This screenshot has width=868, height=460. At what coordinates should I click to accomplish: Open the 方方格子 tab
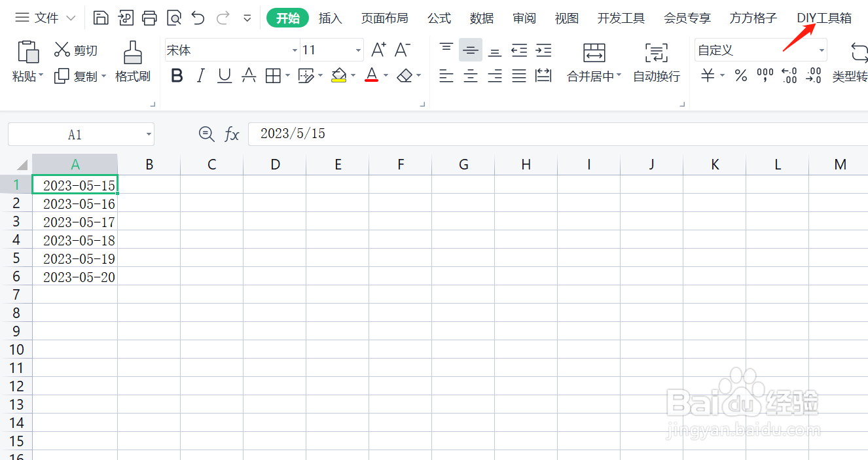753,18
